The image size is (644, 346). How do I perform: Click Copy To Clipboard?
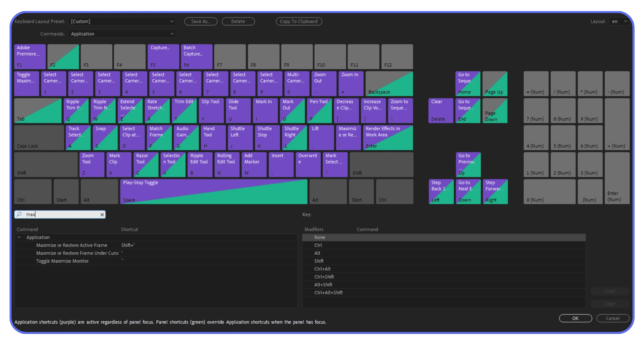[x=299, y=21]
